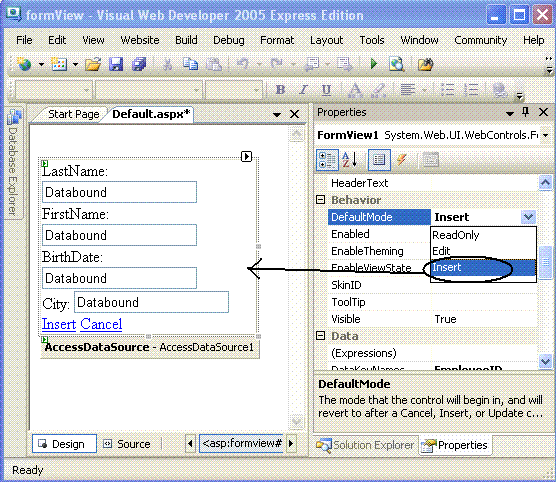Open the FormView1 object selector dropdown
Image resolution: width=556 pixels, height=482 pixels.
(546, 135)
